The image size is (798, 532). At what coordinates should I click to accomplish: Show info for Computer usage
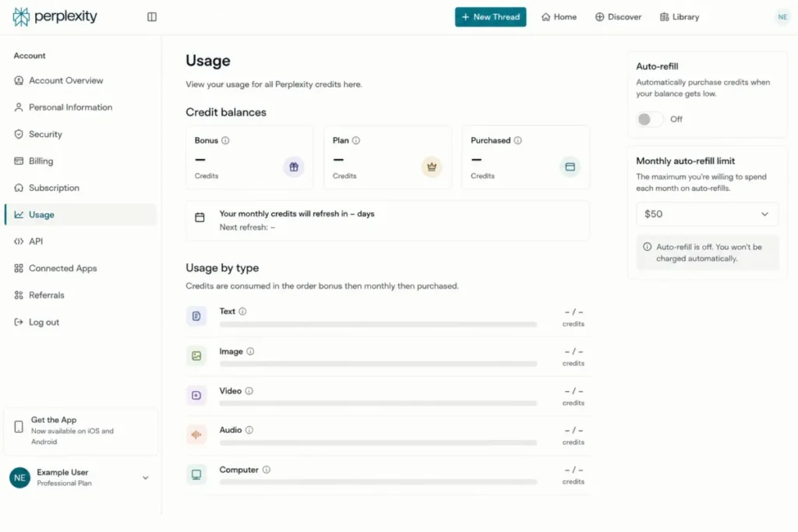267,470
